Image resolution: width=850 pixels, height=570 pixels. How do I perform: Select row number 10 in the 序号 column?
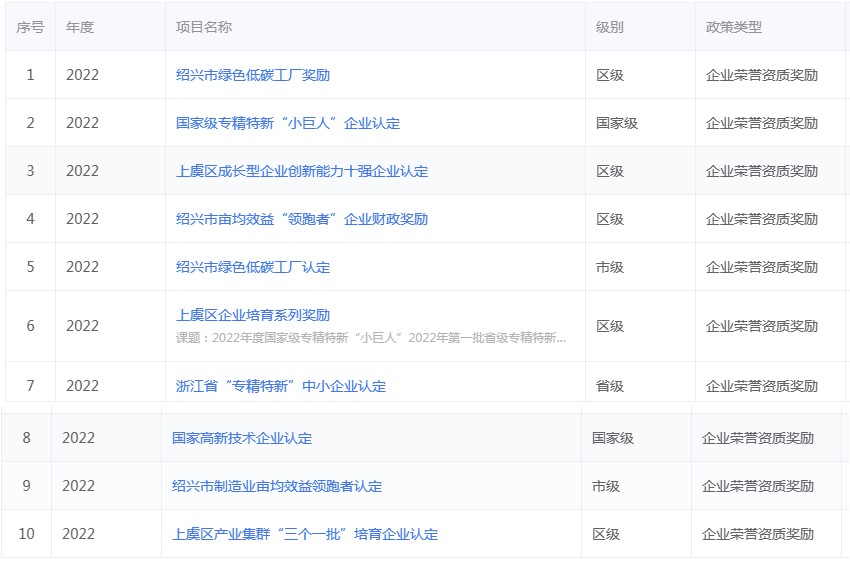[26, 534]
